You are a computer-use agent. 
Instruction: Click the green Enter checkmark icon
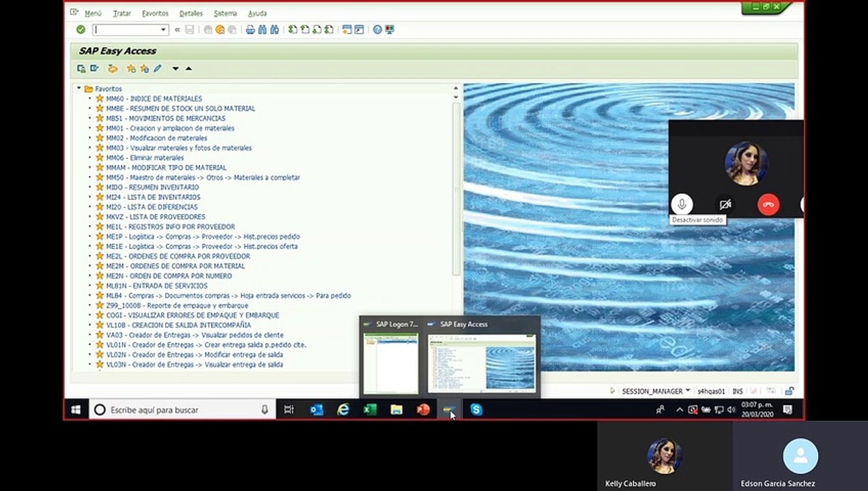point(81,29)
